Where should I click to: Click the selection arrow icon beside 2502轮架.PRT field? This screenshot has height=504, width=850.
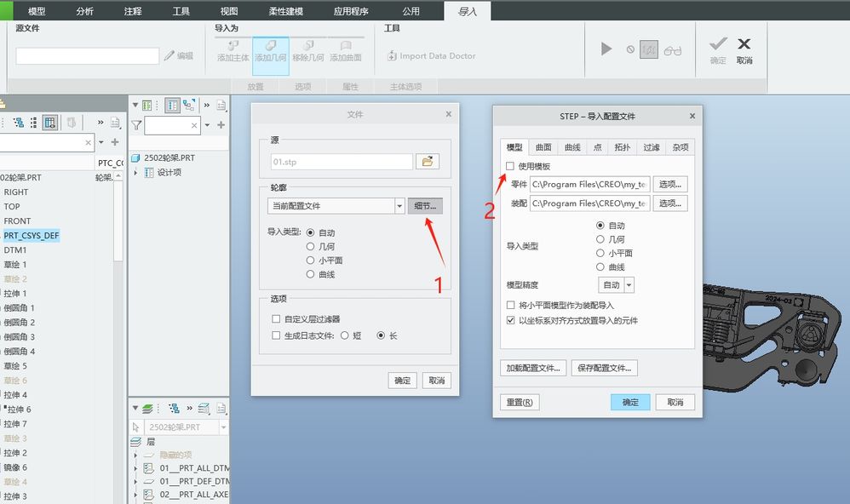coord(135,427)
